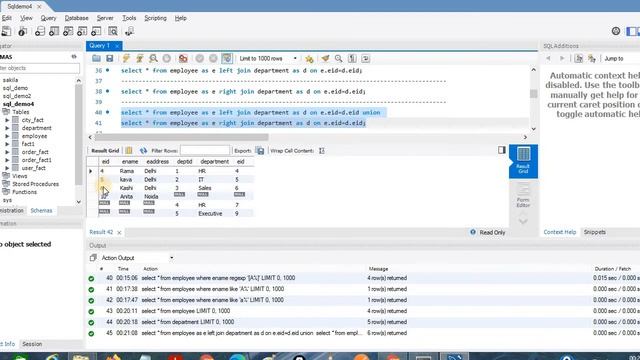This screenshot has width=640, height=360.
Task: Open preferences gear icon at top right
Action: click(x=616, y=31)
